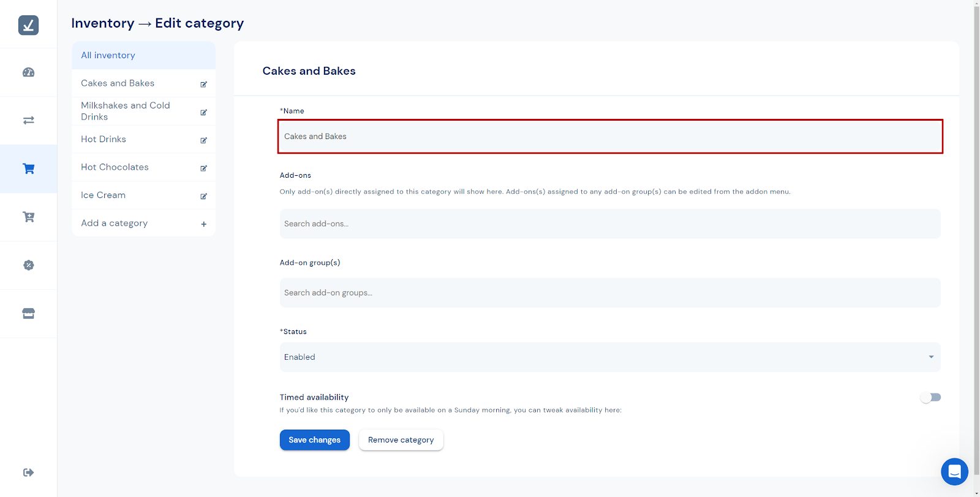Open the Status dropdown showing Enabled
Viewport: 980px width, 497px height.
coord(609,357)
